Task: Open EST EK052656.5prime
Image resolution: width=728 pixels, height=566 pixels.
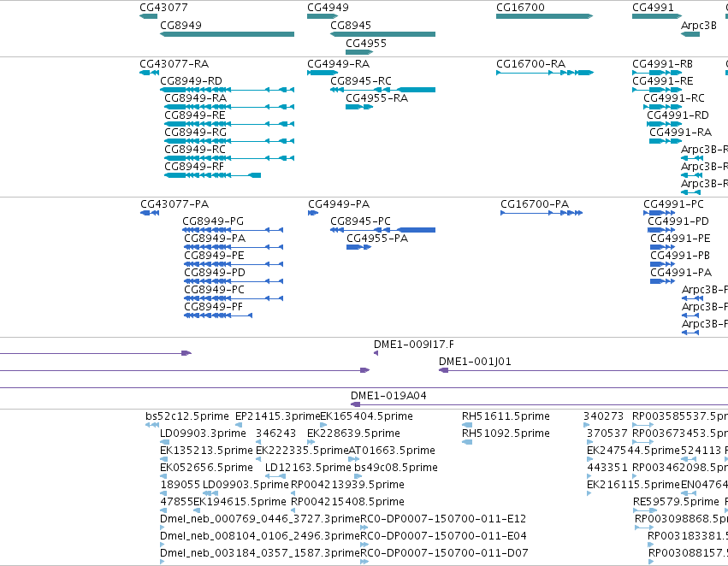Action: coord(206,468)
